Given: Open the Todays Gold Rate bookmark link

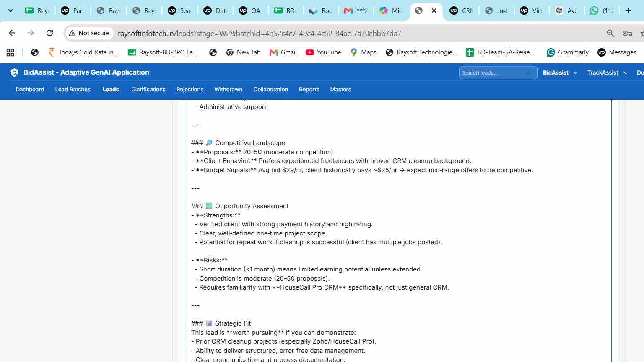Looking at the screenshot, I should pyautogui.click(x=83, y=52).
